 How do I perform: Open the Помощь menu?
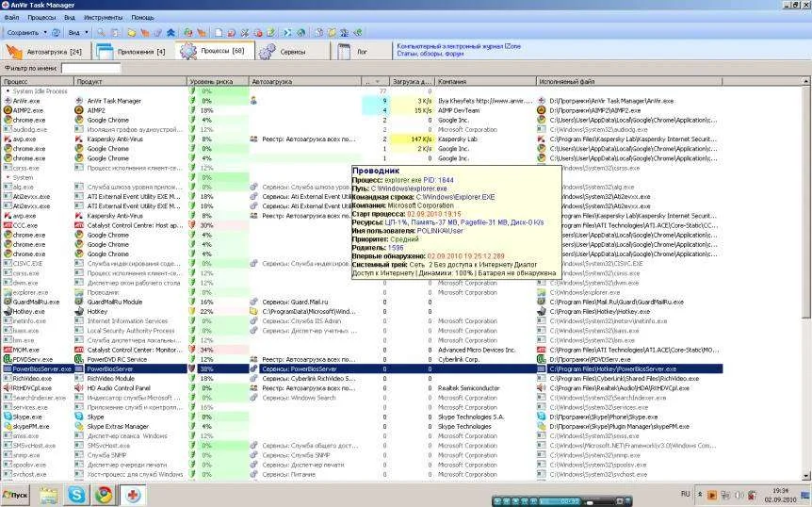142,18
